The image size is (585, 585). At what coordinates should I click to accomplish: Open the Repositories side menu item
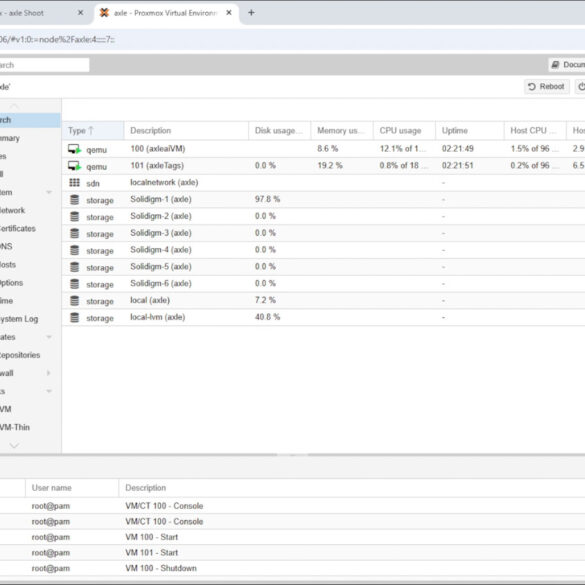(x=30, y=355)
